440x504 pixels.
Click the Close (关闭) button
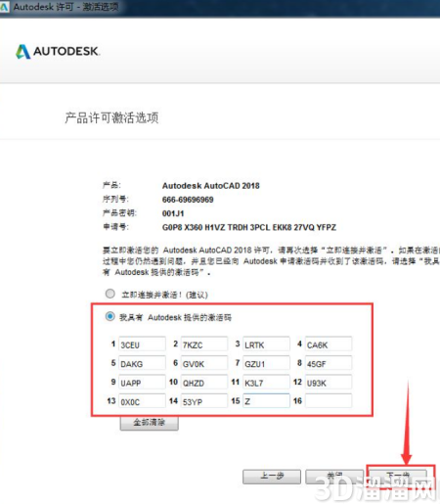tap(334, 477)
